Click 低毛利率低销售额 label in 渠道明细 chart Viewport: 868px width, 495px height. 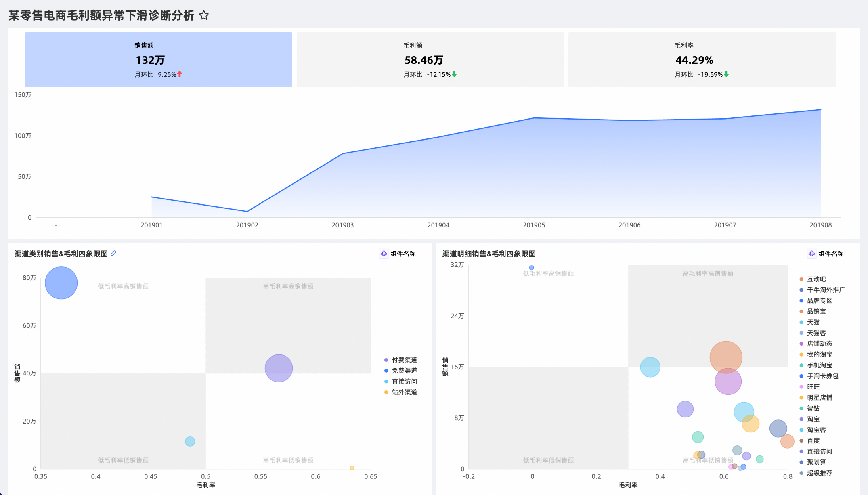[x=548, y=460]
